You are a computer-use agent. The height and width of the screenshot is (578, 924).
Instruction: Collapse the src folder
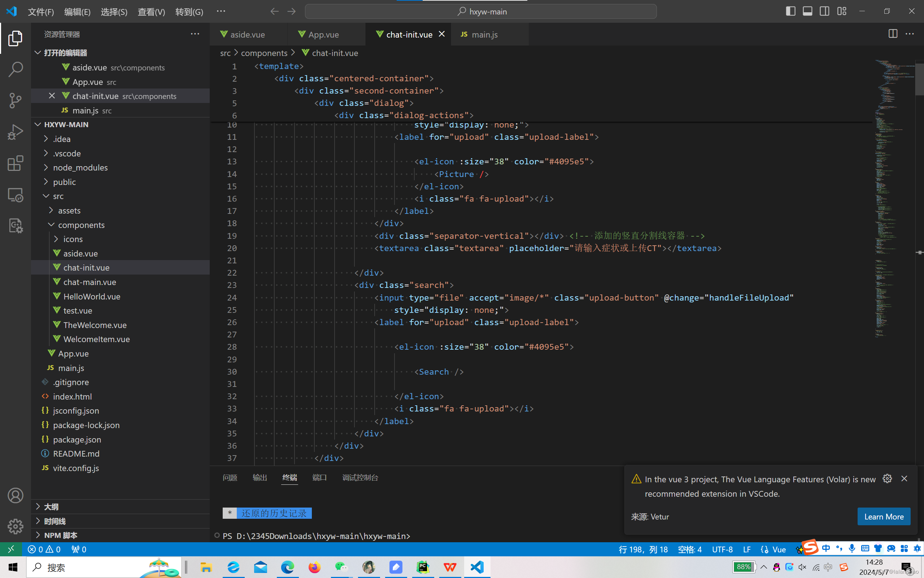pos(120,196)
